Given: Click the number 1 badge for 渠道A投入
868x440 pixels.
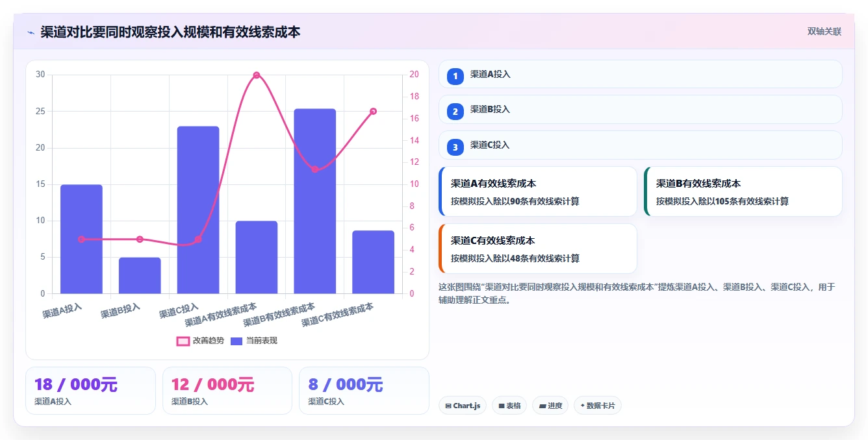Looking at the screenshot, I should pyautogui.click(x=455, y=76).
